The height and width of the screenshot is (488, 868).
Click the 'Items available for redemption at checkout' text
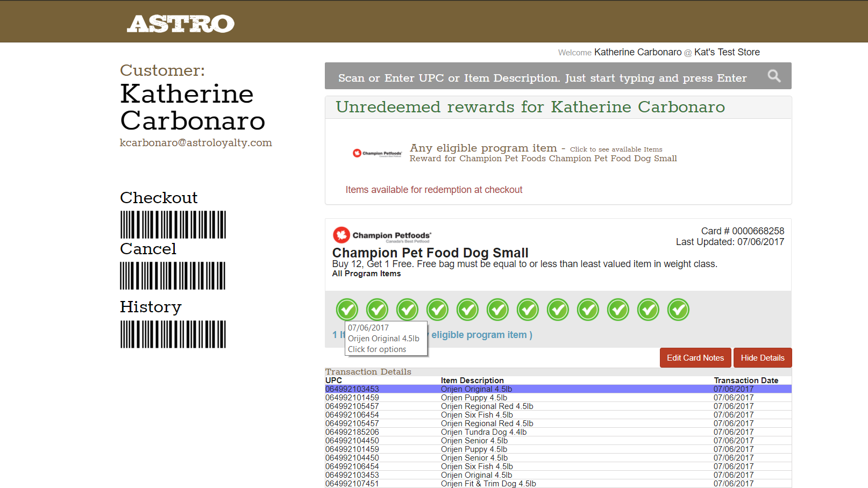(x=434, y=190)
